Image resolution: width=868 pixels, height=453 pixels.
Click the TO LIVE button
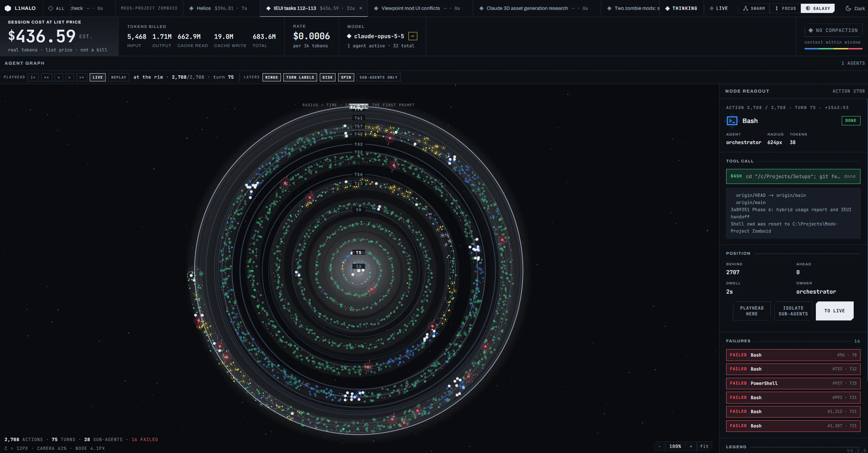(834, 311)
